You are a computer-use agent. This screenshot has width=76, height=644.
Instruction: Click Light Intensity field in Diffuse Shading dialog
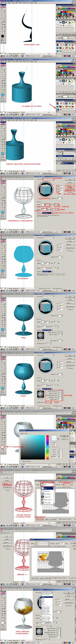coord(59,332)
